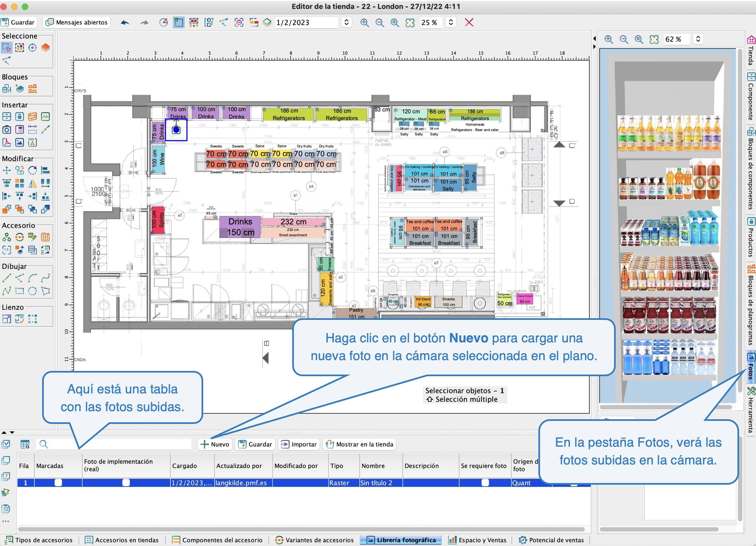This screenshot has width=756, height=546.
Task: Open table column settings icon
Action: point(25,444)
